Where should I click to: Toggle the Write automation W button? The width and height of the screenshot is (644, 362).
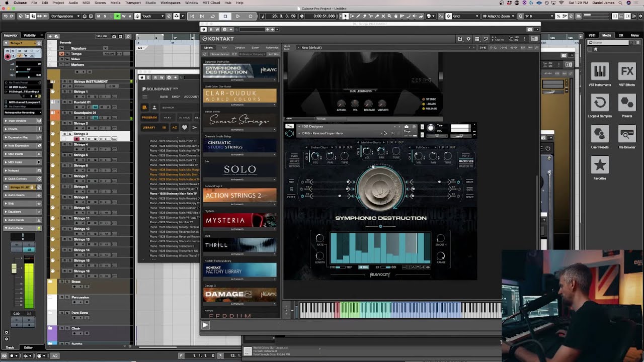tap(123, 16)
